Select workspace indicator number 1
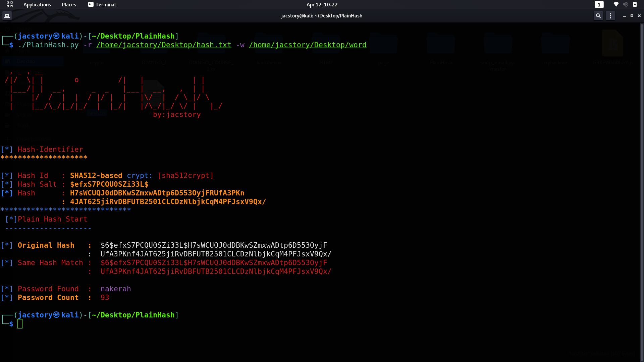Image resolution: width=644 pixels, height=362 pixels. point(599,4)
